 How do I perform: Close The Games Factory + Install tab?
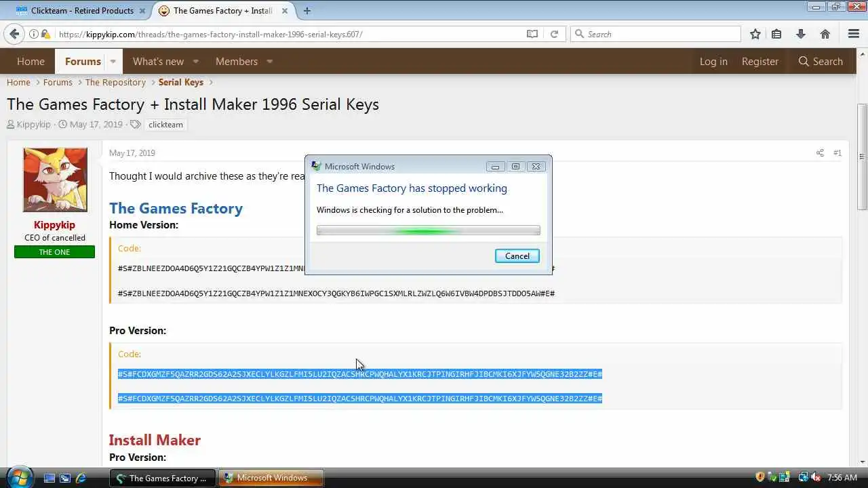pos(285,11)
